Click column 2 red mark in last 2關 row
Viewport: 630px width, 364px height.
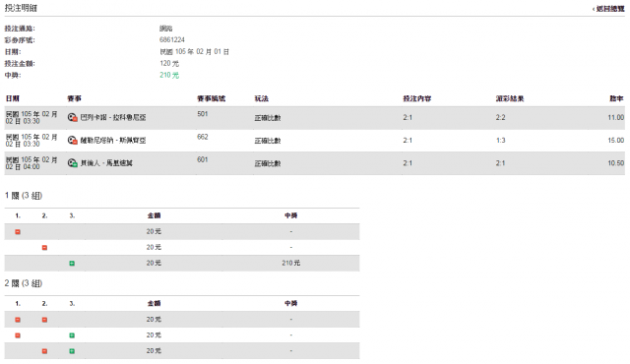[44, 351]
